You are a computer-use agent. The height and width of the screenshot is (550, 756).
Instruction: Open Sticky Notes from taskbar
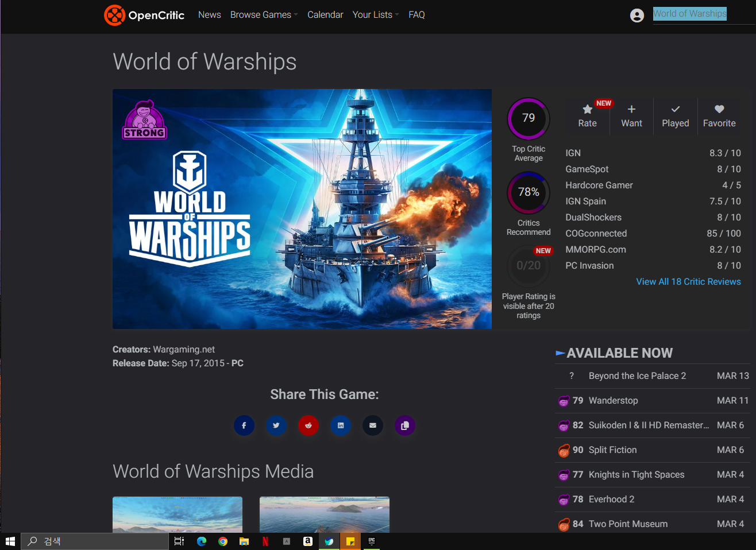pyautogui.click(x=350, y=541)
